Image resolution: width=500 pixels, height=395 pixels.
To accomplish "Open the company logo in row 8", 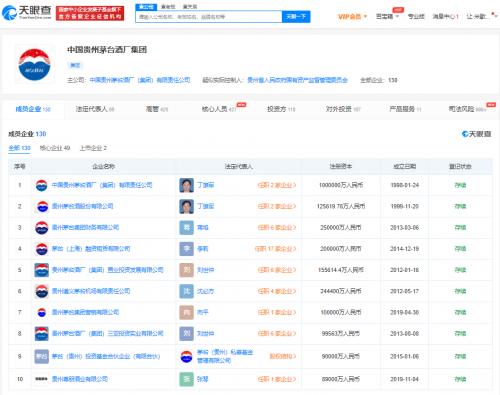I will click(x=42, y=334).
